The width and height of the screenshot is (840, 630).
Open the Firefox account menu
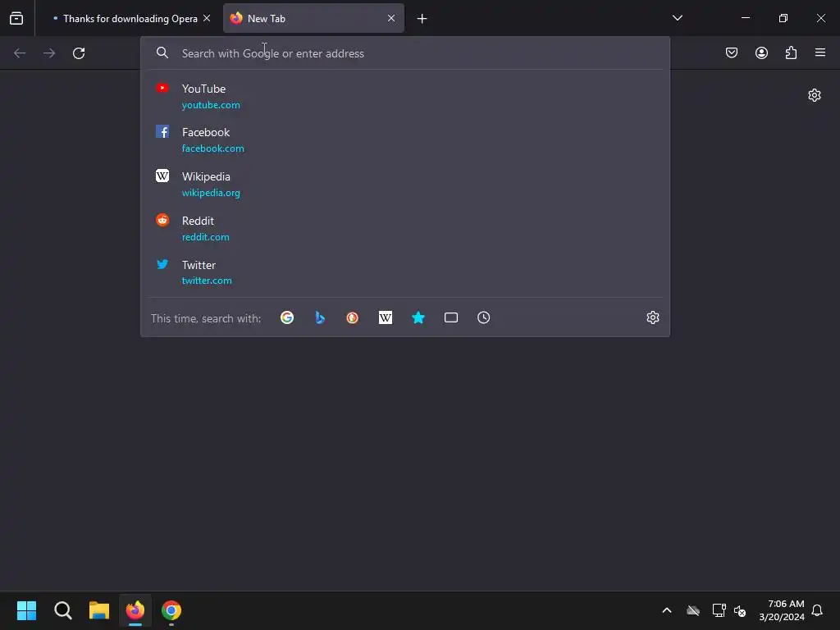point(761,52)
